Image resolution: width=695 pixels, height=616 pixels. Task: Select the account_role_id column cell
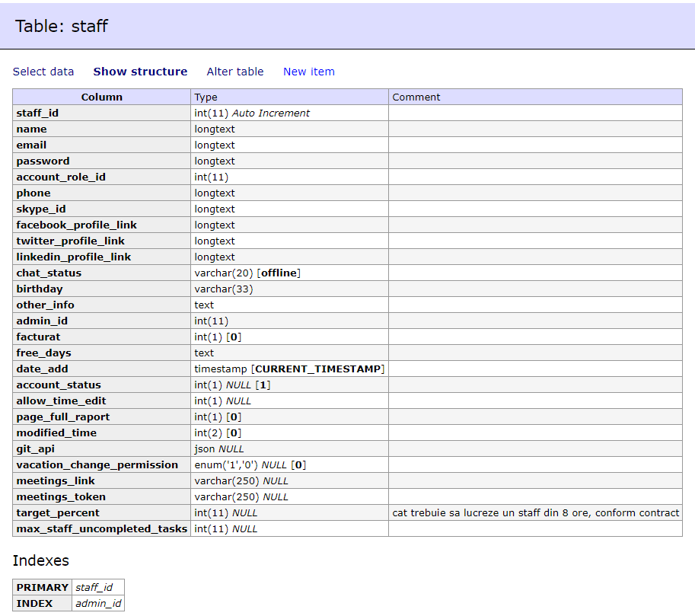click(101, 177)
